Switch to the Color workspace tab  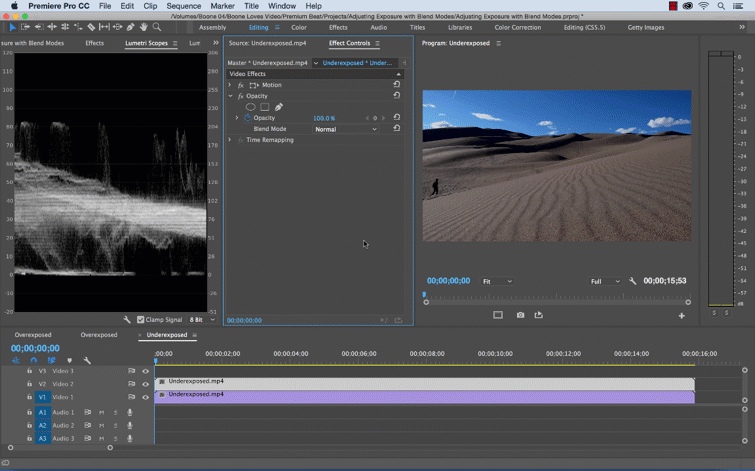299,28
